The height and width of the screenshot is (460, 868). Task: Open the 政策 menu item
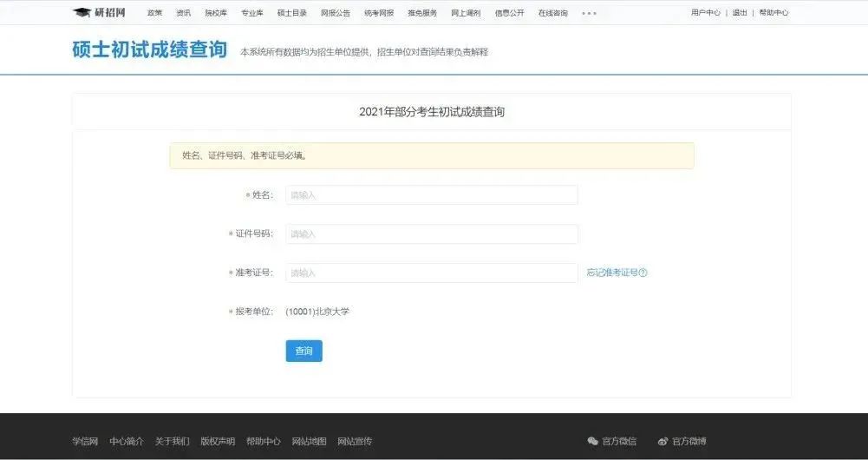point(154,13)
